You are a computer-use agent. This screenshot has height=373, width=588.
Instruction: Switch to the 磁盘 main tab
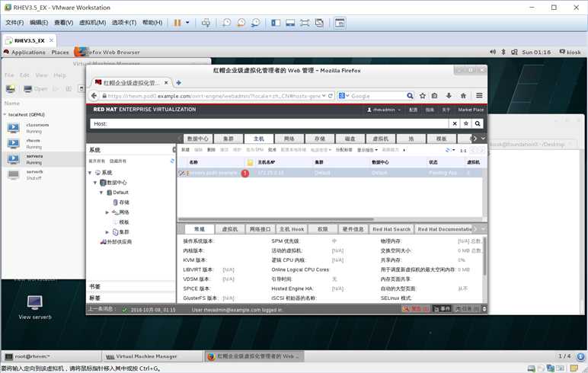tap(350, 139)
